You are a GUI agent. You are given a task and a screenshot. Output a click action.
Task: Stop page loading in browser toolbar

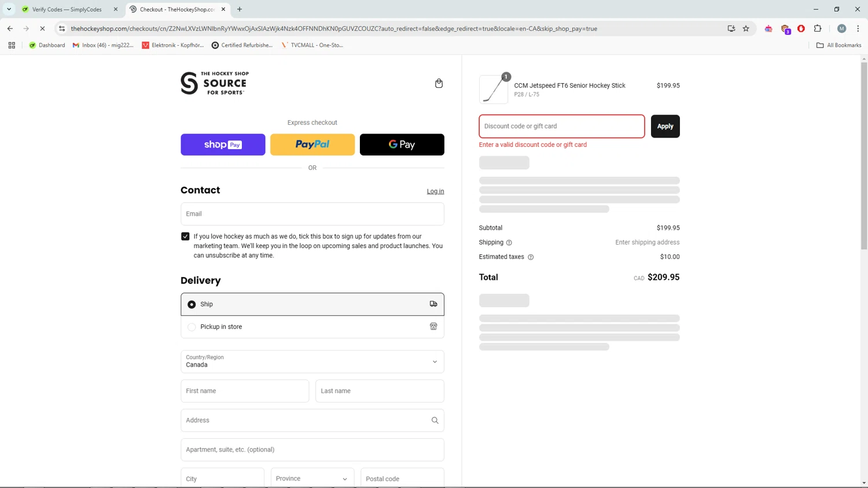click(42, 28)
